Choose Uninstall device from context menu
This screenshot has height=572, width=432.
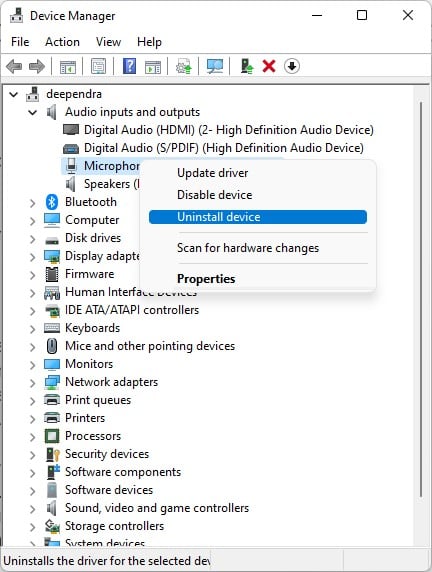[258, 217]
